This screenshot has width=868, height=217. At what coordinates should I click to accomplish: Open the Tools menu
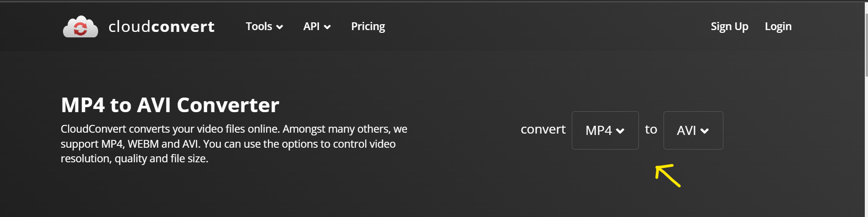coord(264,26)
